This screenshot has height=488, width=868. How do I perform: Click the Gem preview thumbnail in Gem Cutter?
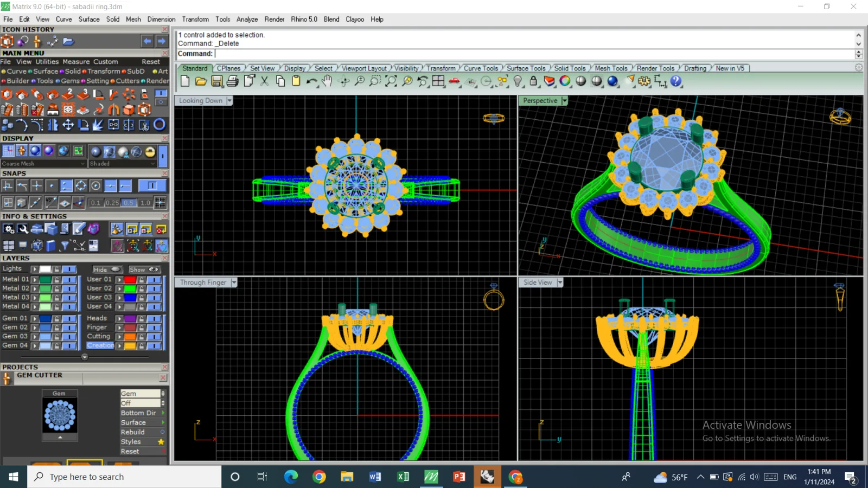(x=60, y=416)
